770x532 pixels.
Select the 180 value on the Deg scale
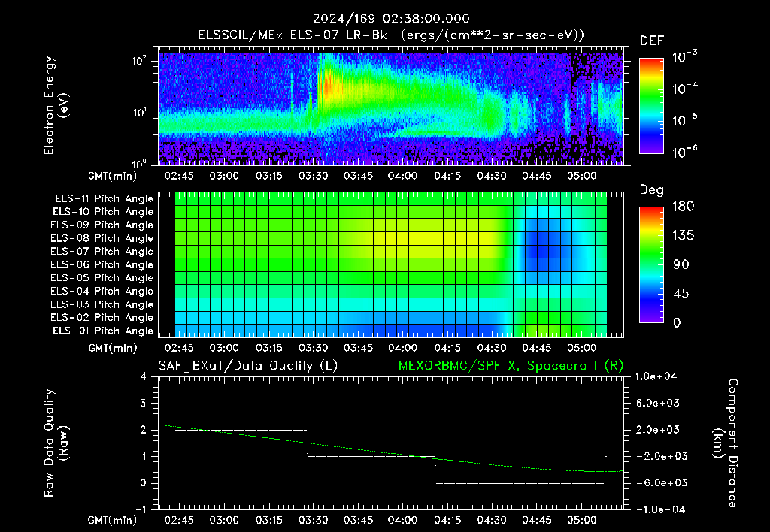[683, 207]
